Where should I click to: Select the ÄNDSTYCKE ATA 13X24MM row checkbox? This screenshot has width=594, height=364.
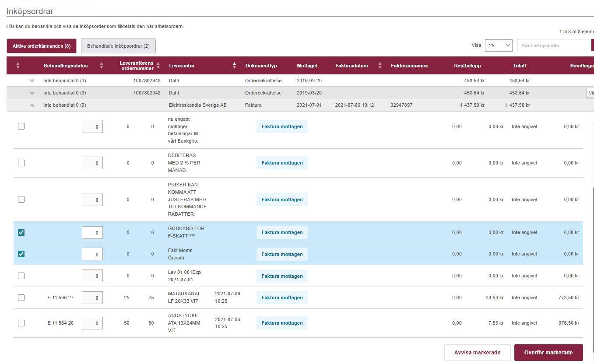[21, 323]
